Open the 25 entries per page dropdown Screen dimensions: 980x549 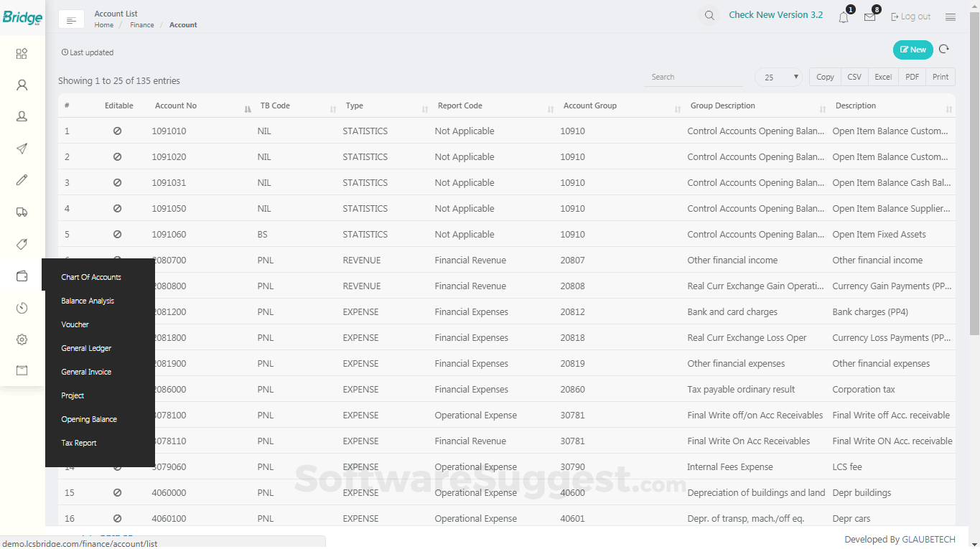[778, 78]
